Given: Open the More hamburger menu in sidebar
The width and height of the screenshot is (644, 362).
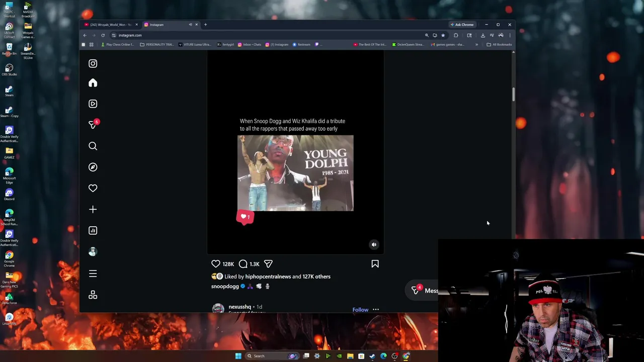Looking at the screenshot, I should 93,274.
